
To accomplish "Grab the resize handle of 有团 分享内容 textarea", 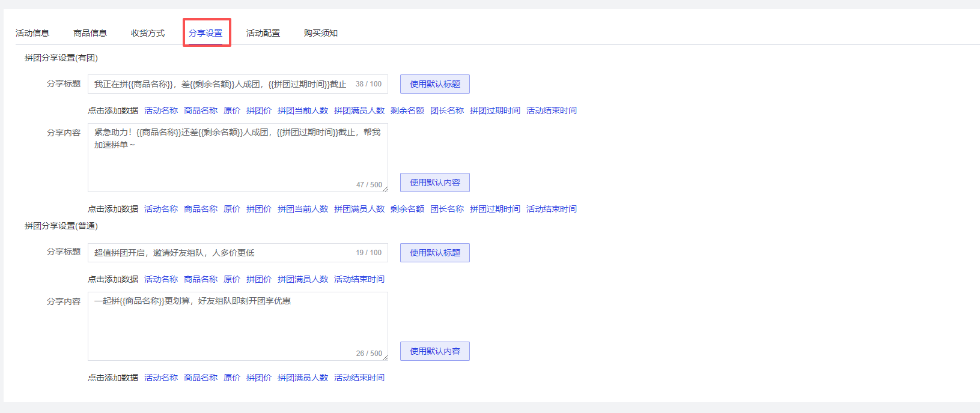I will point(385,189).
